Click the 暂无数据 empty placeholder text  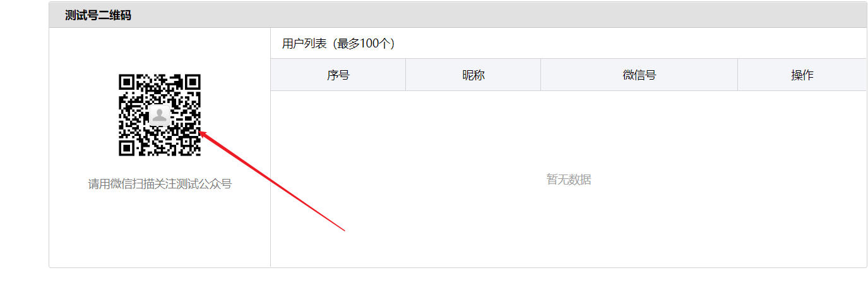[569, 180]
